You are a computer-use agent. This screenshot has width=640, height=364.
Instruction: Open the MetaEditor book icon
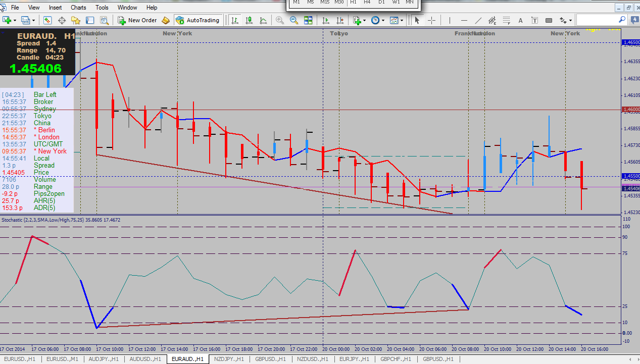click(x=166, y=20)
